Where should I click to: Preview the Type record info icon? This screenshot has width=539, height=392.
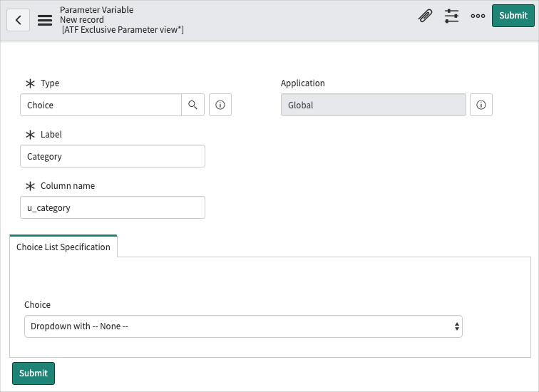220,105
